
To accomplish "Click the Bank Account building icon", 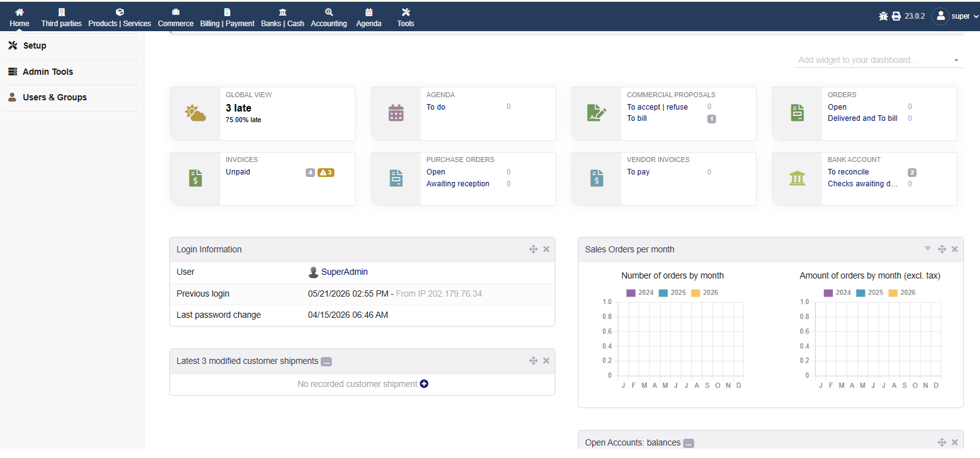I will 798,178.
